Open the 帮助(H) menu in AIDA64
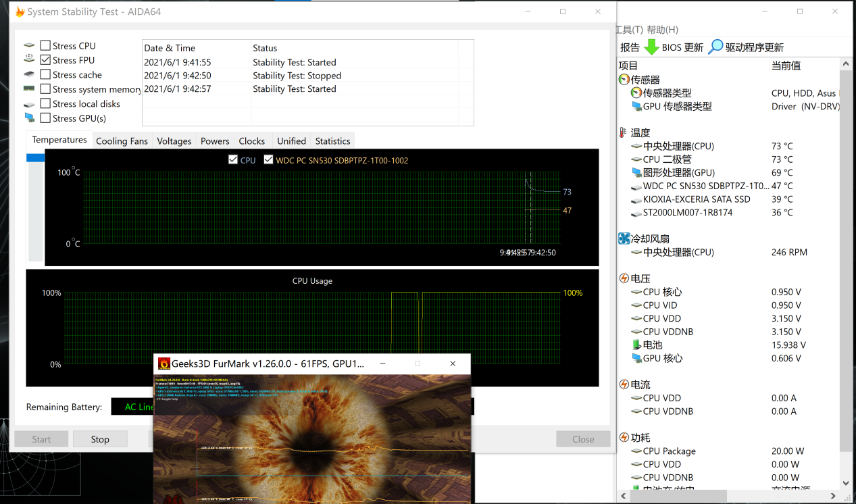Viewport: 856px width, 504px height. point(662,30)
